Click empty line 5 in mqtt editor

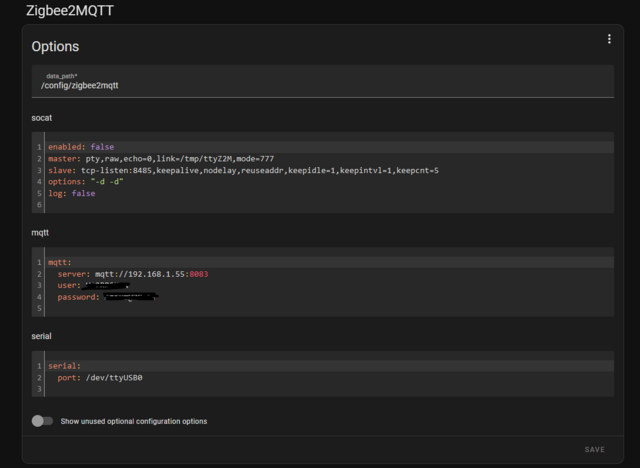point(329,308)
